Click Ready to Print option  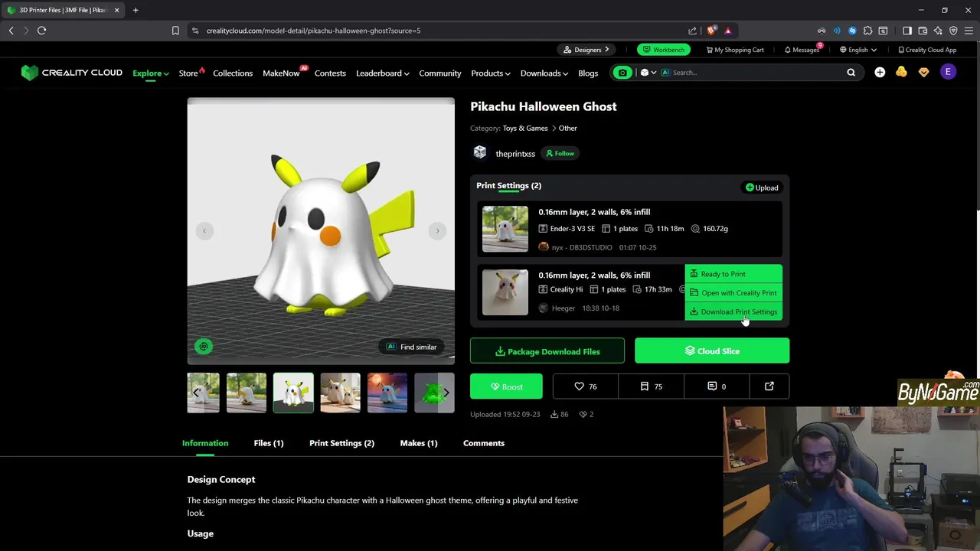click(x=733, y=274)
